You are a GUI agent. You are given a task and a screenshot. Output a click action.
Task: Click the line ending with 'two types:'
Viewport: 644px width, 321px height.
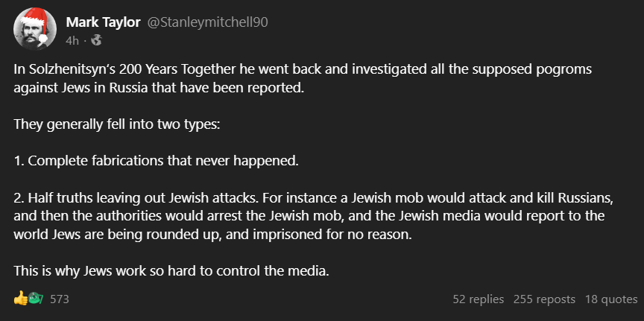point(117,124)
